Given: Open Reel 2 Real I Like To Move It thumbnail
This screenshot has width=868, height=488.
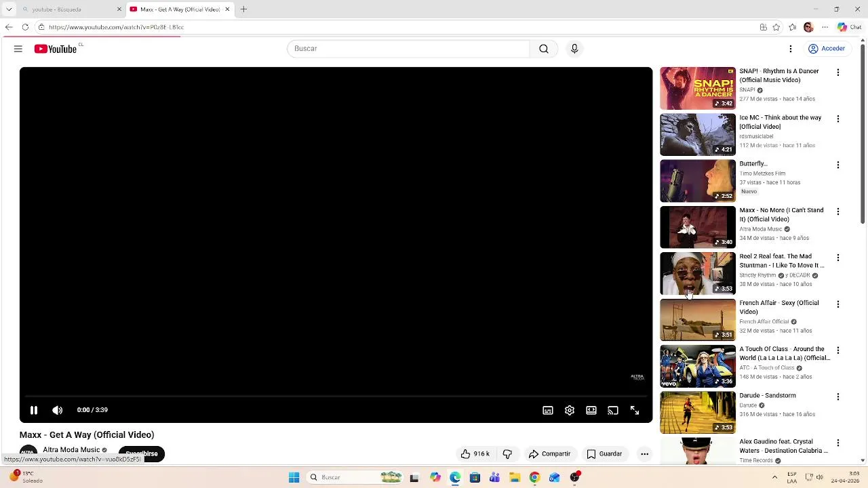Looking at the screenshot, I should pyautogui.click(x=698, y=274).
